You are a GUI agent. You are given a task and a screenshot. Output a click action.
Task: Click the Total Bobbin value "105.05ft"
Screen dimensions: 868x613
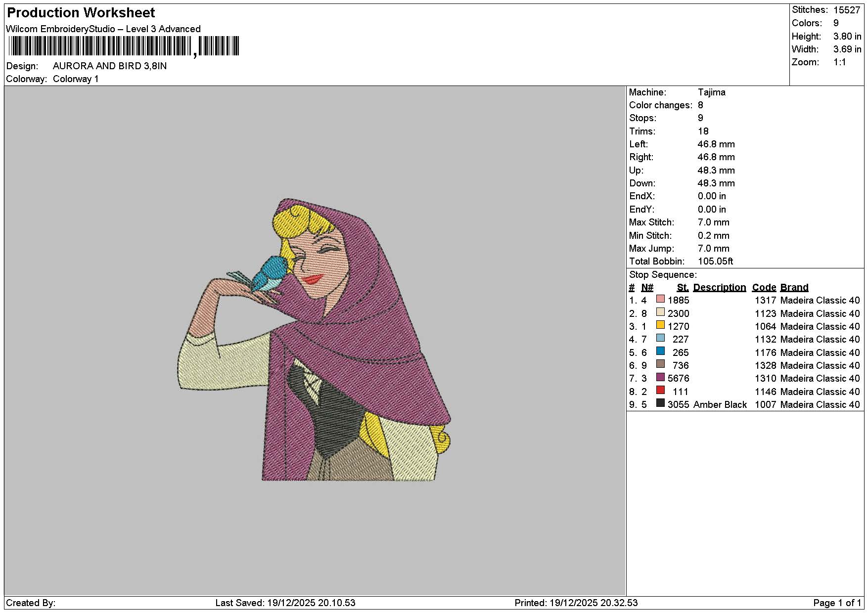(716, 262)
